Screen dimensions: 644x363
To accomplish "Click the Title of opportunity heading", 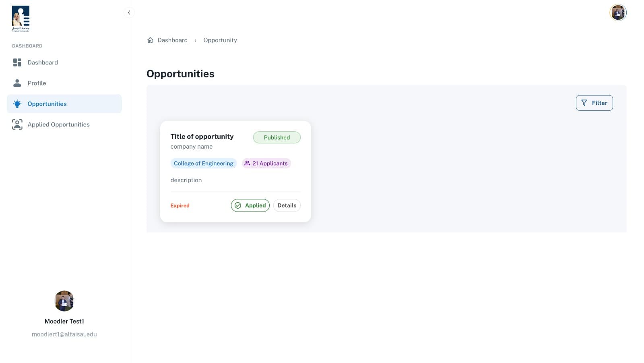I will click(202, 137).
